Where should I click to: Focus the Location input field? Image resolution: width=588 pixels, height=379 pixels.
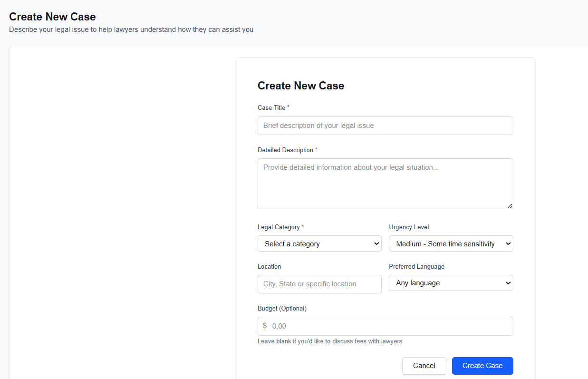point(319,284)
